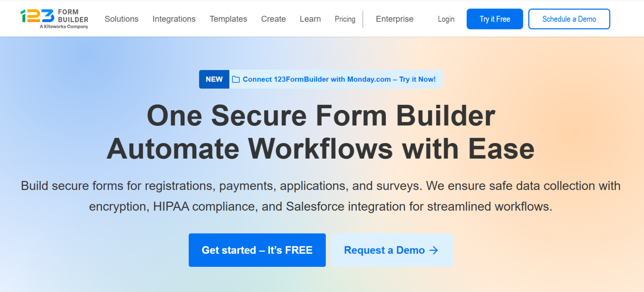The height and width of the screenshot is (292, 644).
Task: Click the blue NEW badge
Action: [214, 79]
